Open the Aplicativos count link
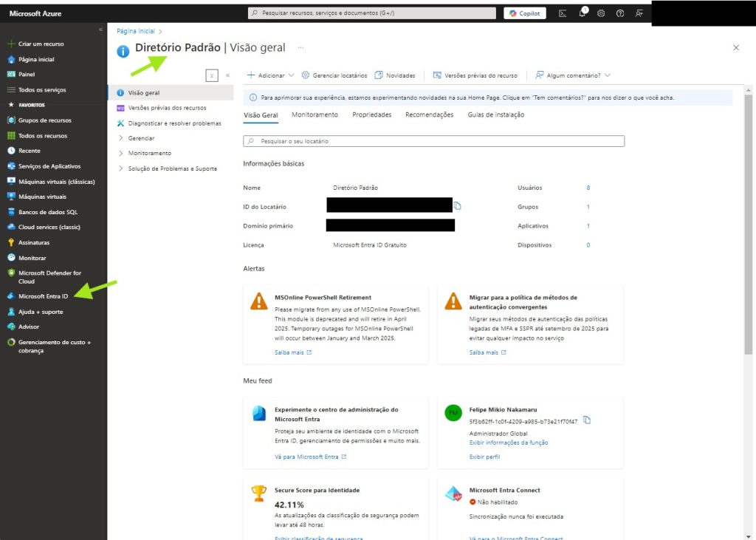 [588, 226]
